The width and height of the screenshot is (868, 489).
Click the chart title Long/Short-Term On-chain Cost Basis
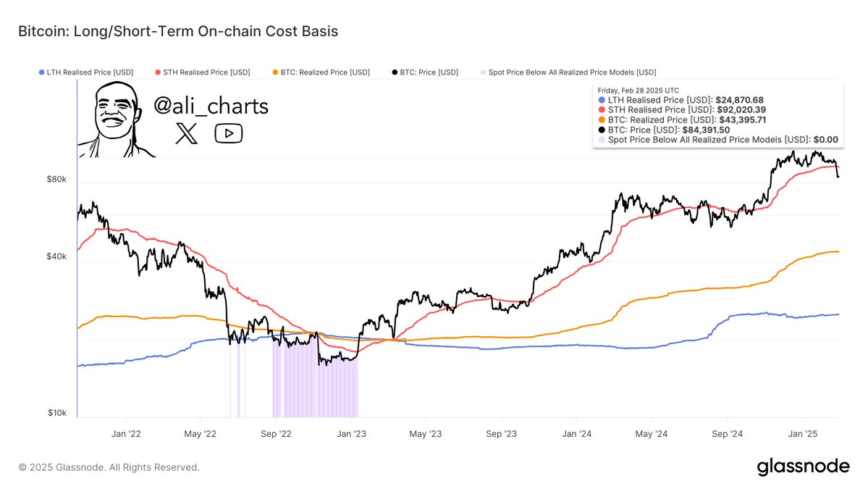click(178, 31)
